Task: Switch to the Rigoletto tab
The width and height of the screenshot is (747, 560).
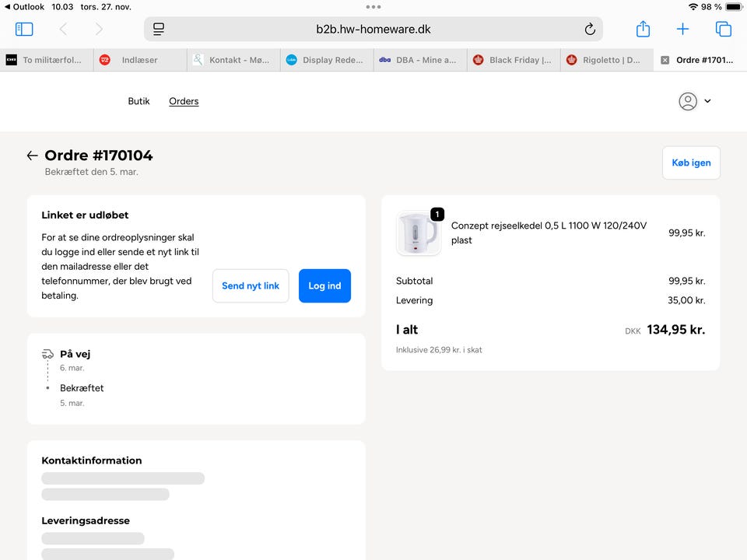Action: (x=607, y=60)
